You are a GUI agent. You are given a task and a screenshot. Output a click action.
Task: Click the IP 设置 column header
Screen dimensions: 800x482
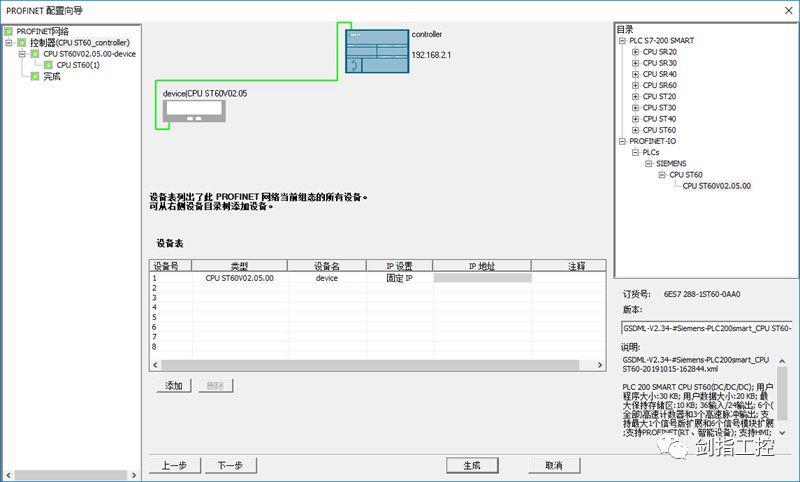399,266
